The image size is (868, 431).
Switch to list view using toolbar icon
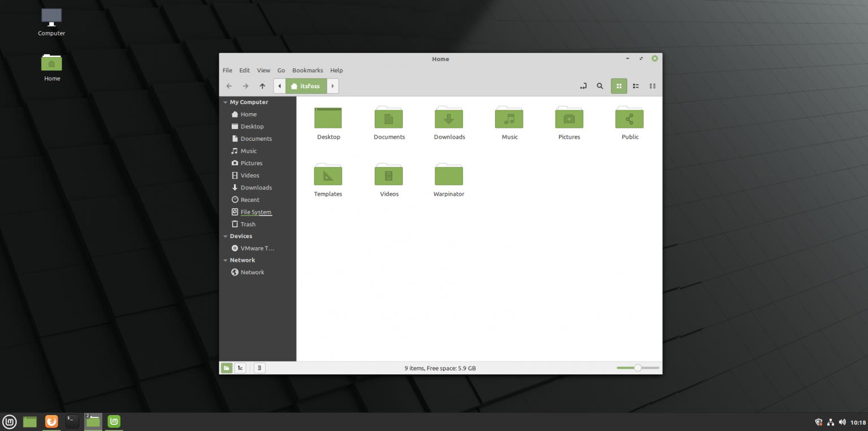click(x=635, y=85)
